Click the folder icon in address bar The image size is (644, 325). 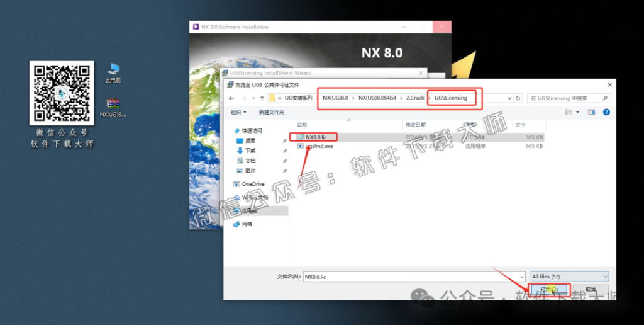272,98
